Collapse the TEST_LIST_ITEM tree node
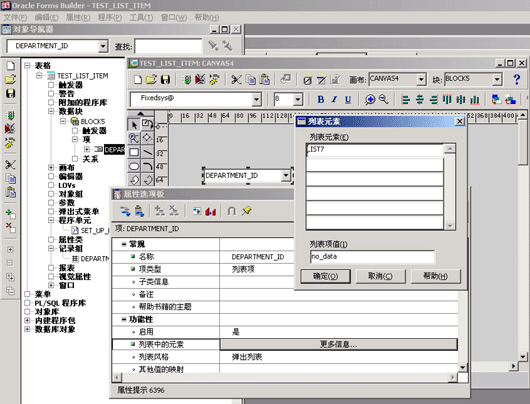Viewport: 530px width, 404px height. point(39,75)
